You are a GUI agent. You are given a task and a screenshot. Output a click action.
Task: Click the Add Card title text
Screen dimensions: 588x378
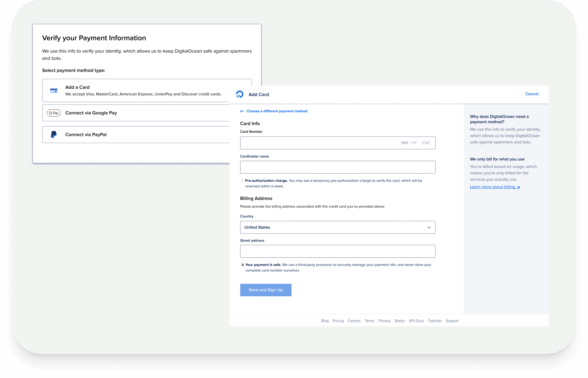point(258,94)
